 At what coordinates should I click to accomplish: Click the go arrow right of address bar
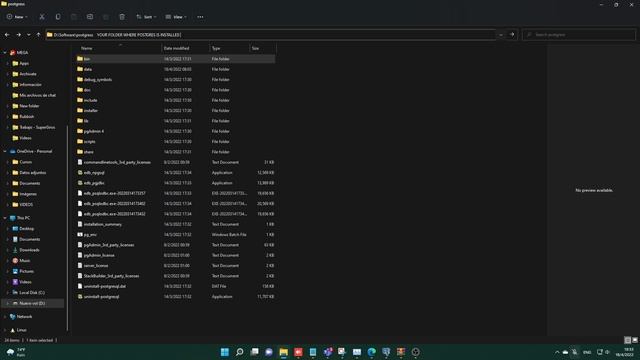512,35
